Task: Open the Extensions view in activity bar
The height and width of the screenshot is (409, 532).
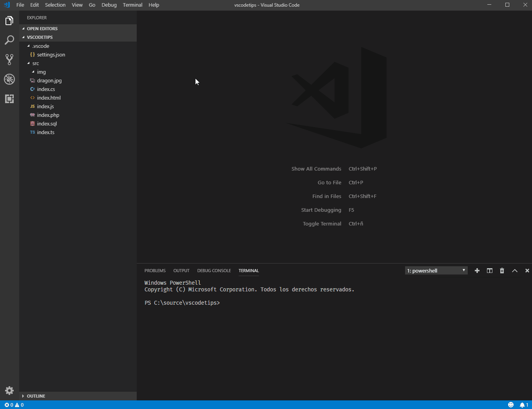Action: point(9,99)
